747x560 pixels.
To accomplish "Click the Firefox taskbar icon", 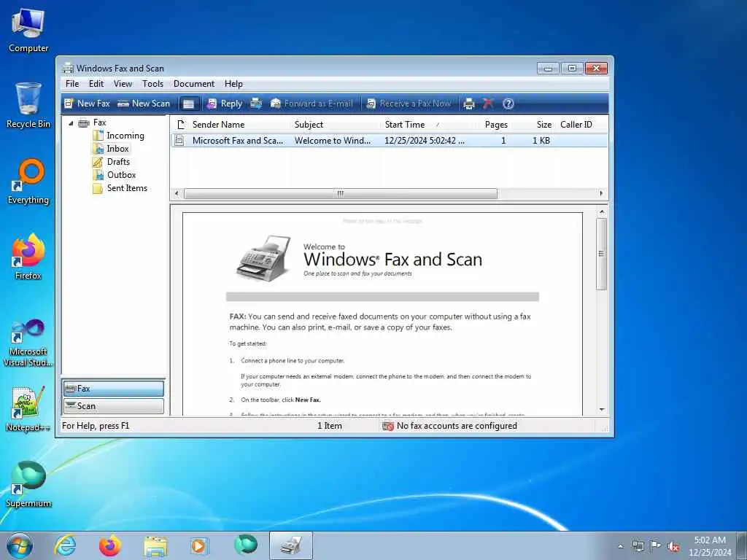I will pyautogui.click(x=110, y=545).
